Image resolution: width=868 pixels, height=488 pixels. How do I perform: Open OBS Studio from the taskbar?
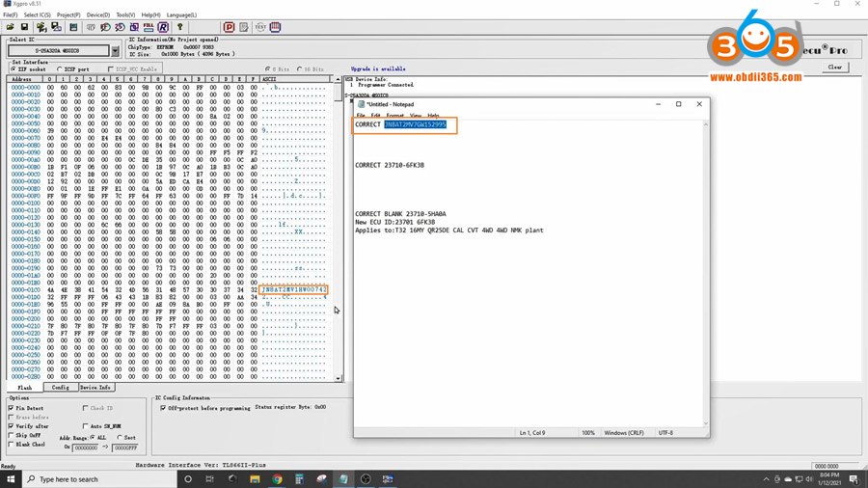366,479
